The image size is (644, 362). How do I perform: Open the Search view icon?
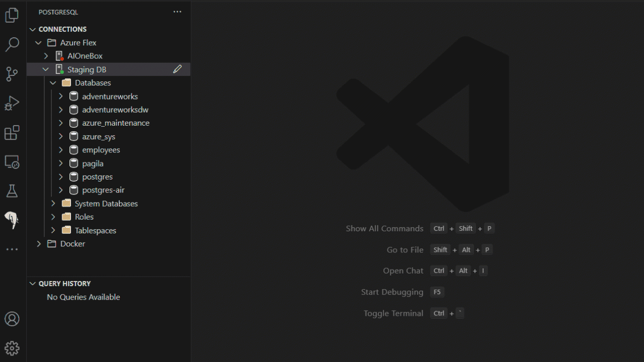[x=12, y=45]
